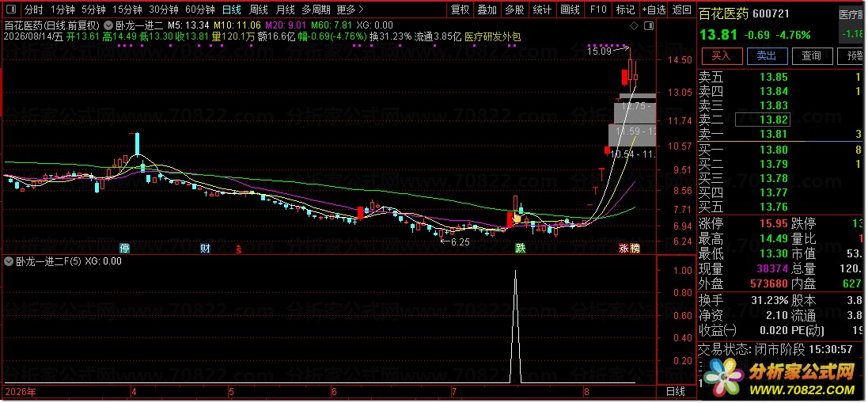The width and height of the screenshot is (868, 403).
Task: Select the 卖二 price 13.82
Action: (x=773, y=120)
